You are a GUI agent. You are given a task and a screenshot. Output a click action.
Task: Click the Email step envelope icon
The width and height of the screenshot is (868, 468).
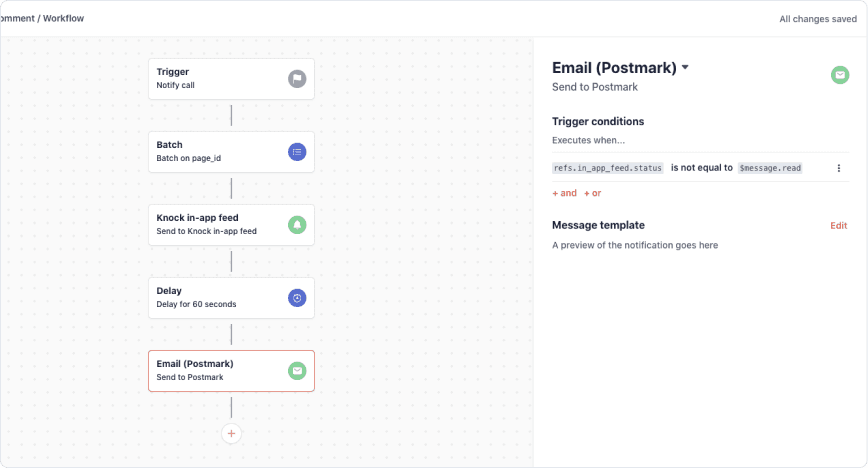click(297, 371)
